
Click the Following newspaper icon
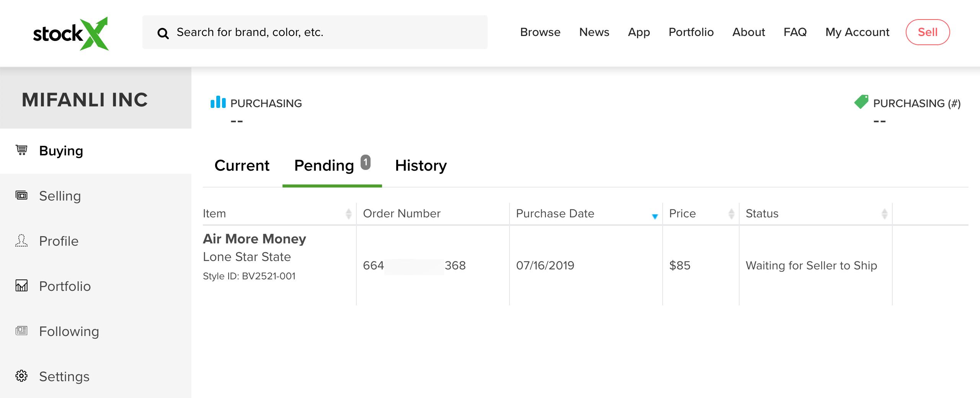21,331
